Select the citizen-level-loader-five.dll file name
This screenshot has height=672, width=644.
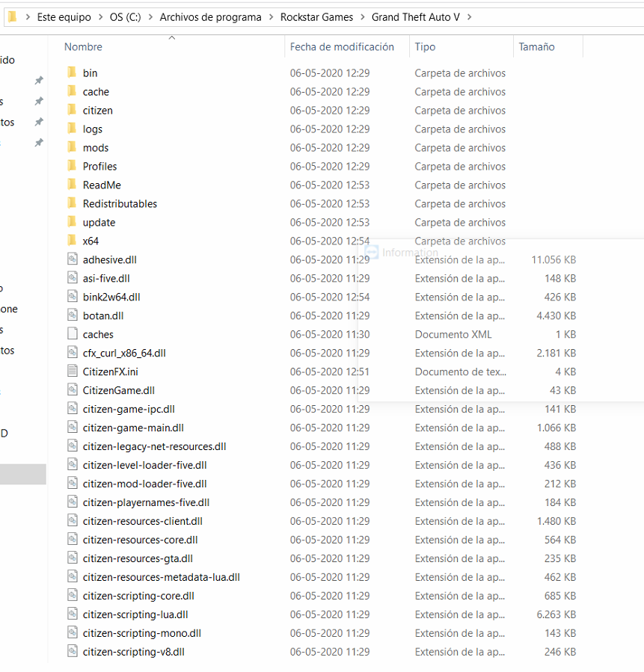coord(145,465)
